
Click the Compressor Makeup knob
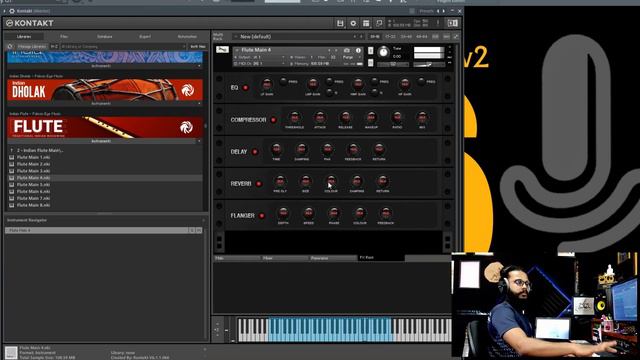371,118
